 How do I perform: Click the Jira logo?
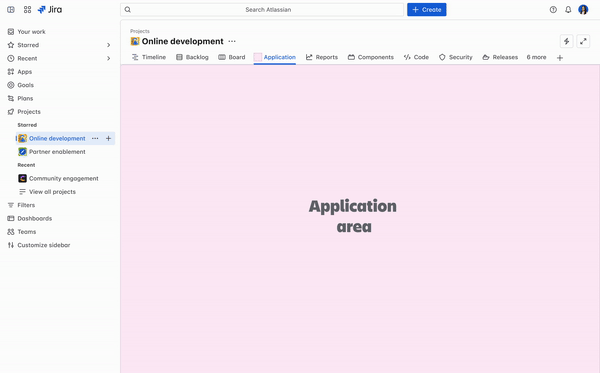(50, 10)
